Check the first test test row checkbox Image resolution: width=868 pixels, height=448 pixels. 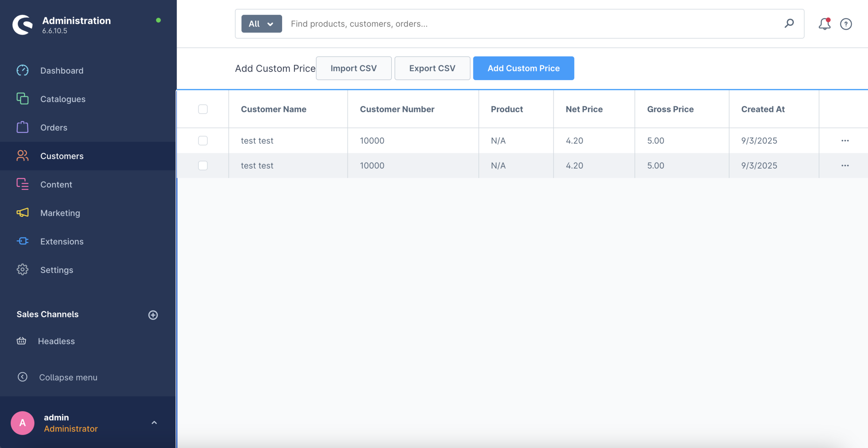(203, 140)
